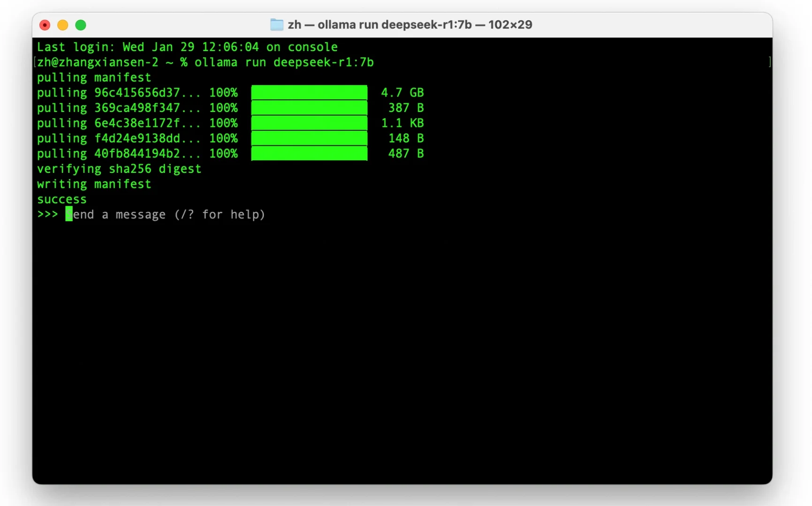The height and width of the screenshot is (506, 812).
Task: Click the 'pulling 369ca498f347...' text
Action: coord(119,108)
